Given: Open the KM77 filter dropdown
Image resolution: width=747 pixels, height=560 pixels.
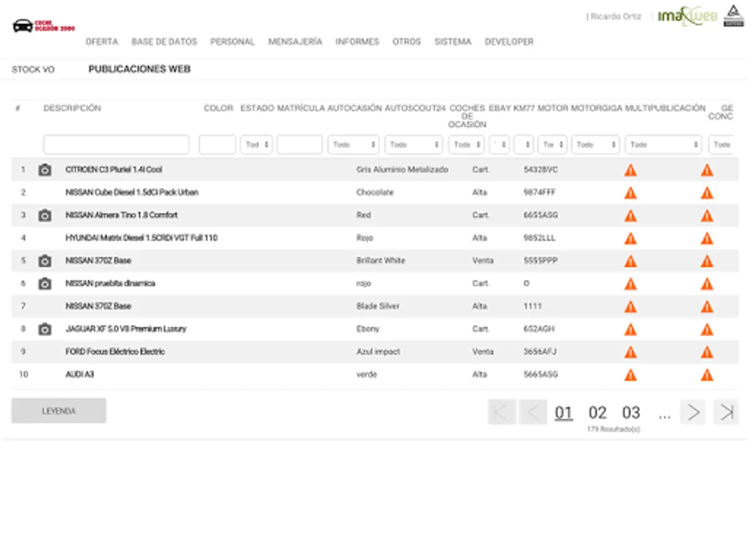Looking at the screenshot, I should point(524,144).
